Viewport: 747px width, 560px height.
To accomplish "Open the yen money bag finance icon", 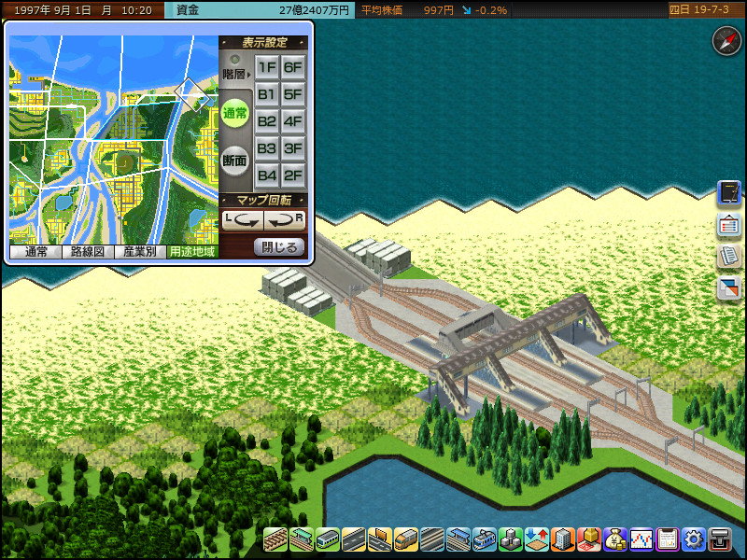I will tap(615, 539).
